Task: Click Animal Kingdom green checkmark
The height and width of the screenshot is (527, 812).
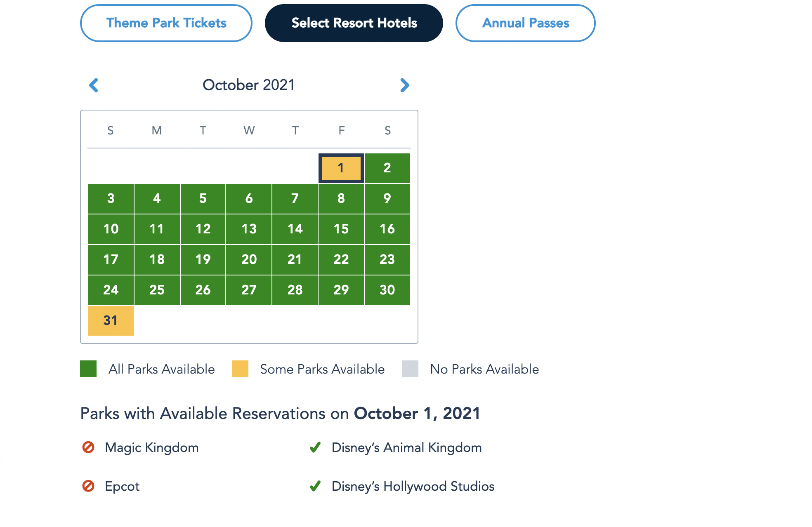Action: 315,447
